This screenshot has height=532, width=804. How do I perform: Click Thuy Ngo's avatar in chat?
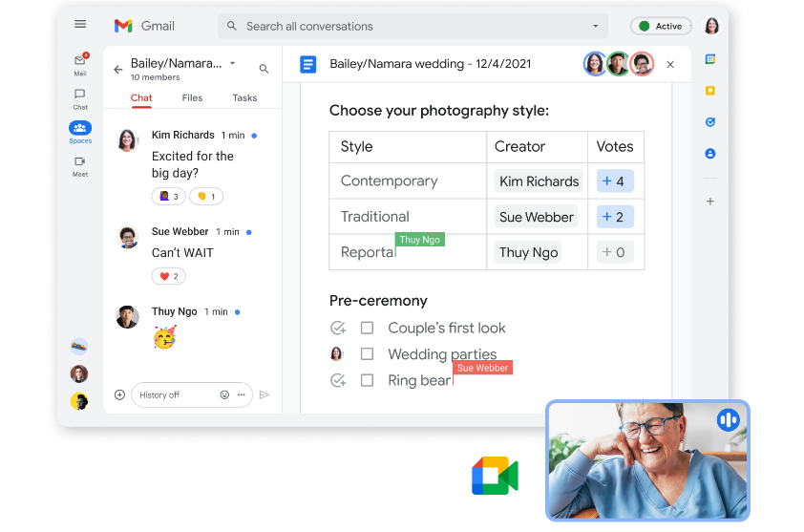click(x=127, y=317)
